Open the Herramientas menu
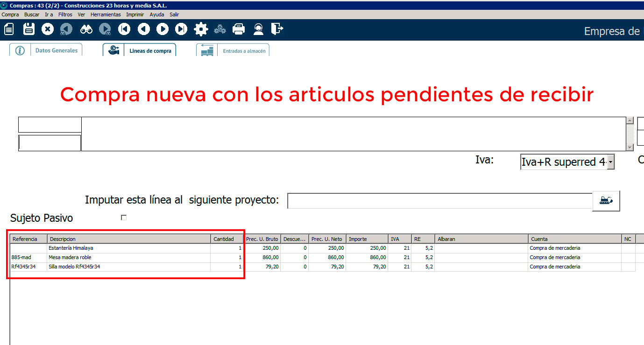The height and width of the screenshot is (345, 644). tap(105, 14)
